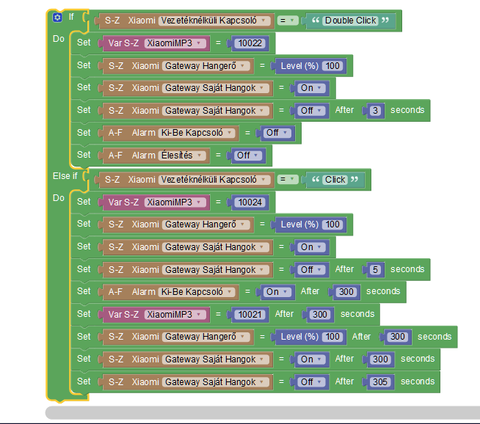Change the Off dropdown in the After 5 seconds row
480x424 pixels.
[310, 270]
